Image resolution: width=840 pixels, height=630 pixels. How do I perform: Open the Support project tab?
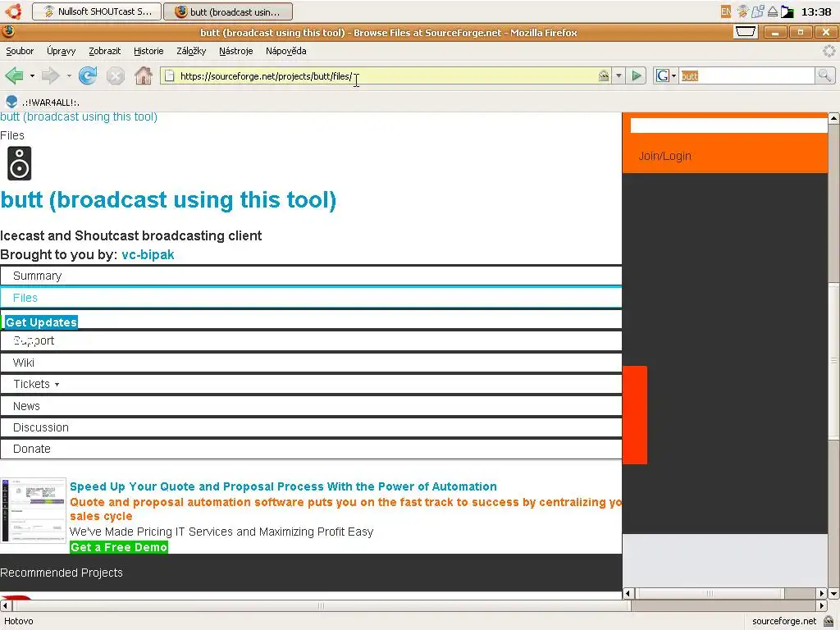coord(311,340)
